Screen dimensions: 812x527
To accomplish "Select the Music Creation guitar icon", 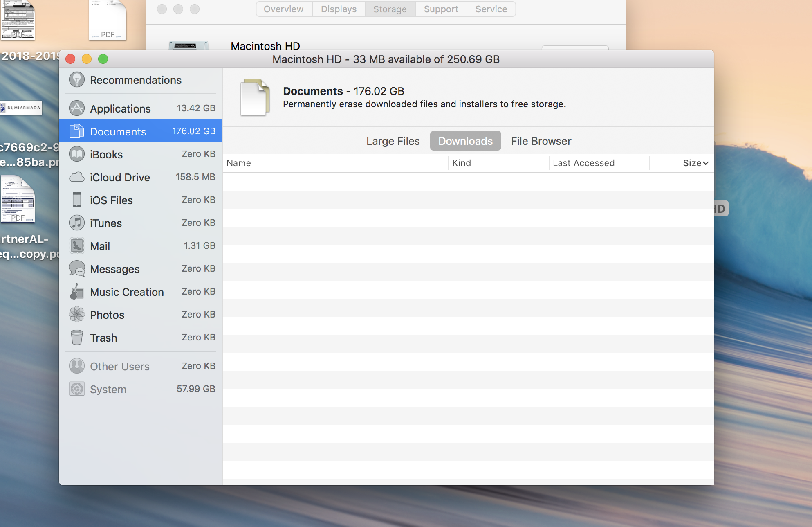I will (77, 292).
